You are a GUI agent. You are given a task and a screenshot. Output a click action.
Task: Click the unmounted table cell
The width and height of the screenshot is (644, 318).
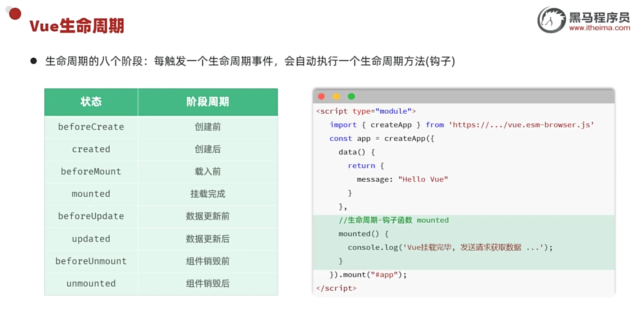(91, 283)
